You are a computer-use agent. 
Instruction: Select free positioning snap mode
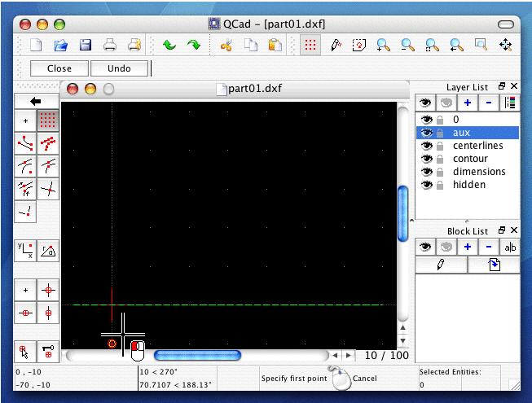(x=25, y=120)
